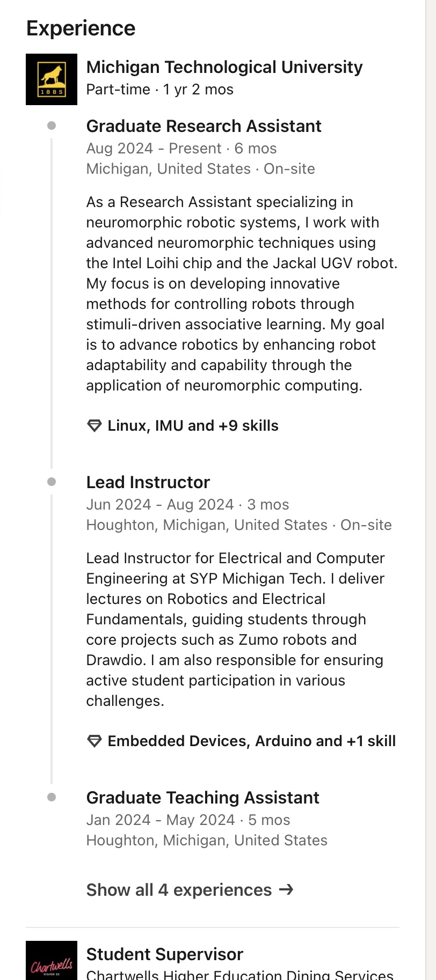Viewport: 436px width, 980px height.
Task: Click the arrow after Show all 4 experiences
Action: [x=287, y=890]
